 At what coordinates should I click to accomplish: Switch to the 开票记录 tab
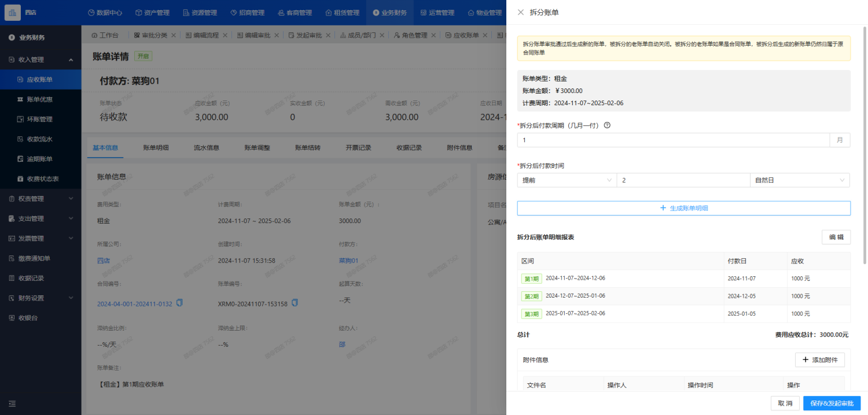pos(358,147)
